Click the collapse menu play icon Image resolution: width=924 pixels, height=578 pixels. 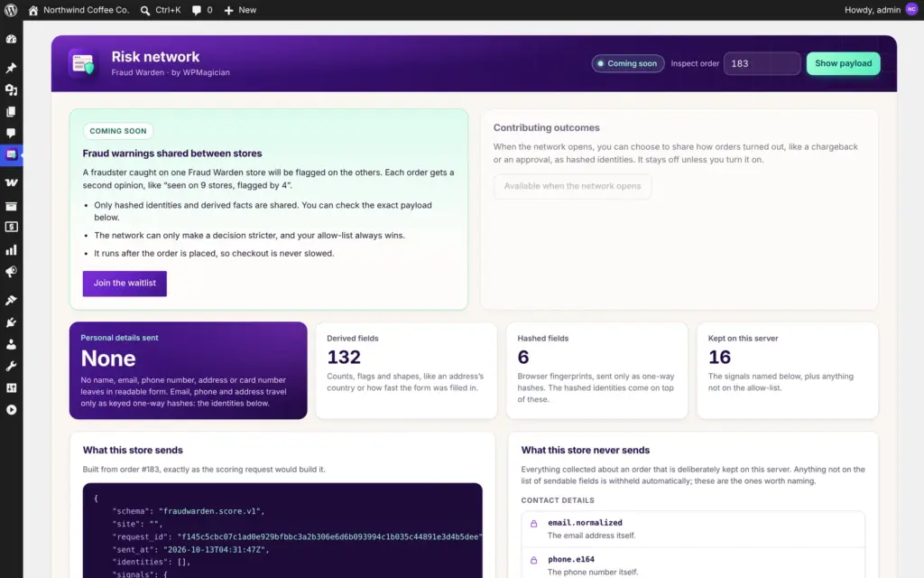[x=11, y=410]
